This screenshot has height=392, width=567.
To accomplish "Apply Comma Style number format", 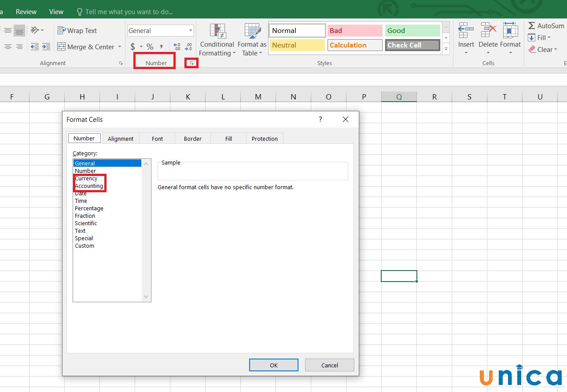I will point(162,47).
